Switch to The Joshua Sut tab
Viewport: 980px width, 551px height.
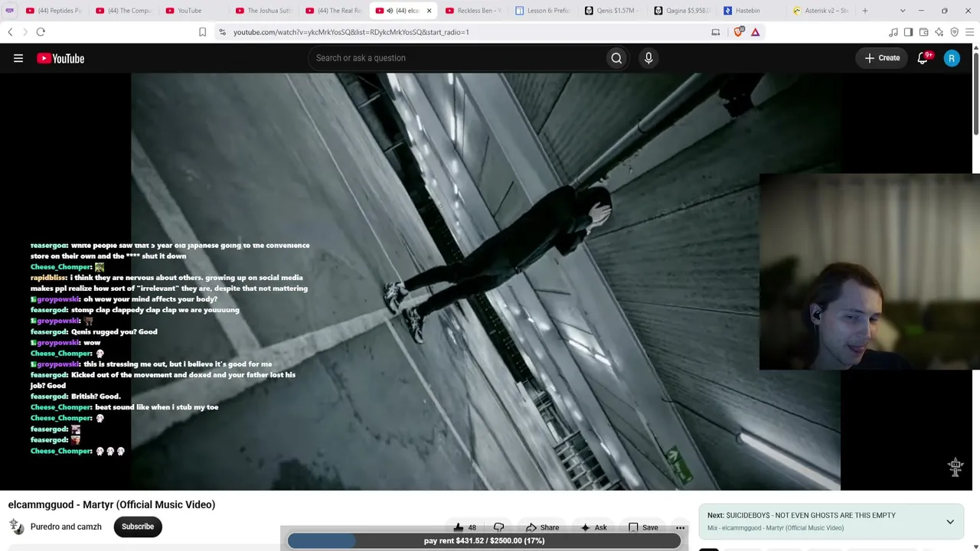point(263,11)
